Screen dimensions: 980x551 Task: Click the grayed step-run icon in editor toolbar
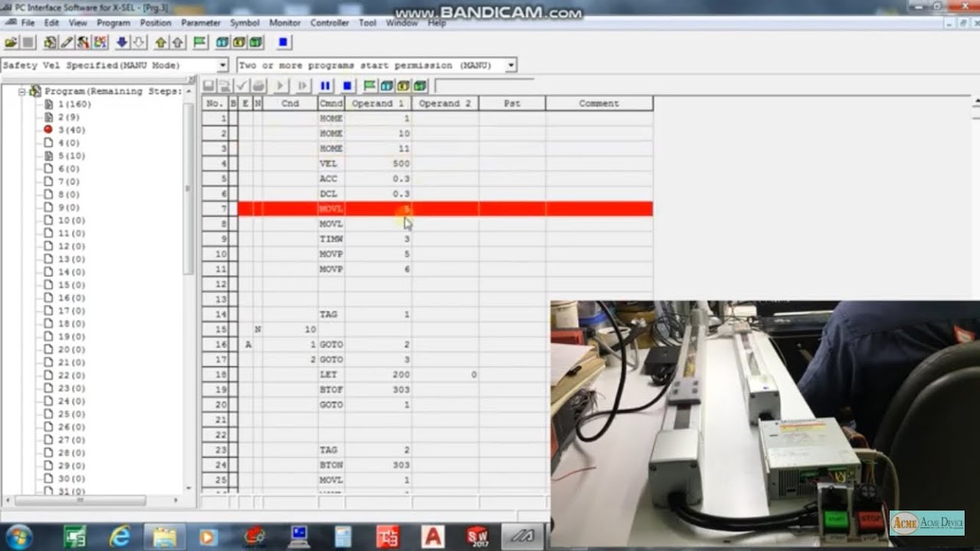click(302, 86)
